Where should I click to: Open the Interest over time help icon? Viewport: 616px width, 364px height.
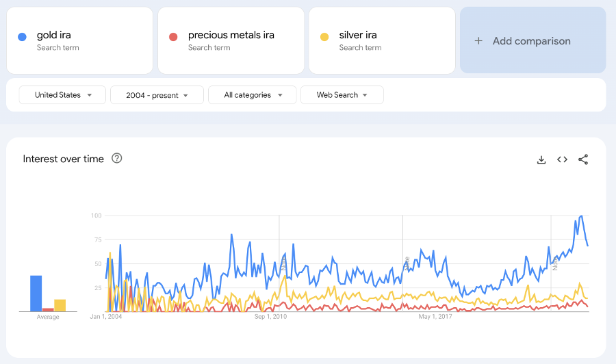tap(116, 158)
